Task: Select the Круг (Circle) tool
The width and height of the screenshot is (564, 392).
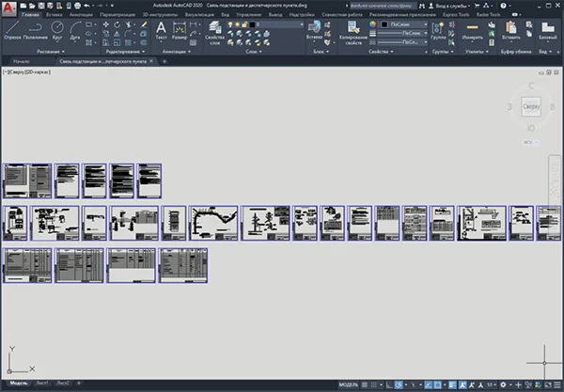Action: pyautogui.click(x=57, y=30)
